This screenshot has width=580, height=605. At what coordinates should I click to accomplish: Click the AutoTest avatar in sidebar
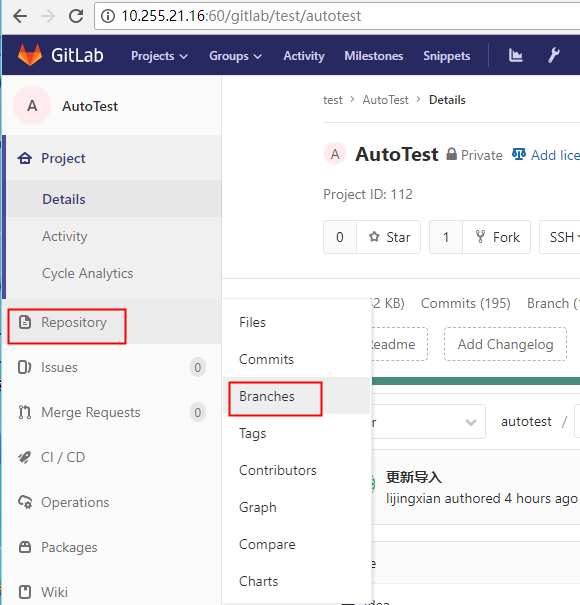(32, 105)
